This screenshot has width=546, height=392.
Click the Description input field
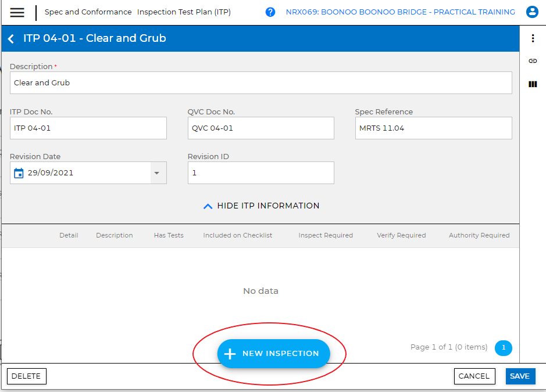pyautogui.click(x=260, y=83)
